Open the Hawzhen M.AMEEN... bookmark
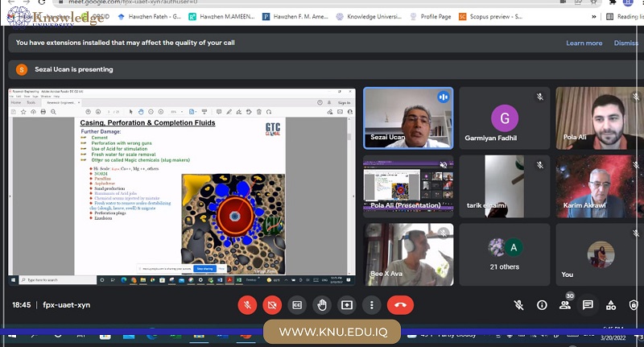The image size is (644, 347). [222, 16]
